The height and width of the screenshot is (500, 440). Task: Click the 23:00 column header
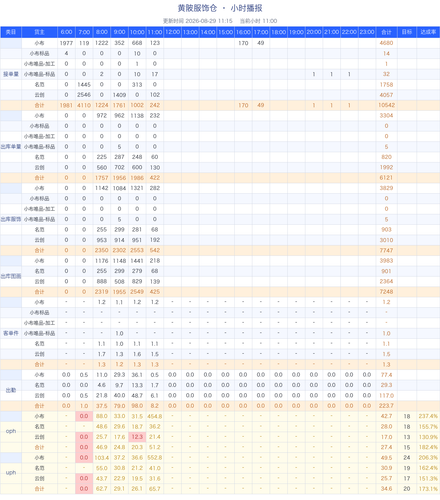pyautogui.click(x=367, y=32)
